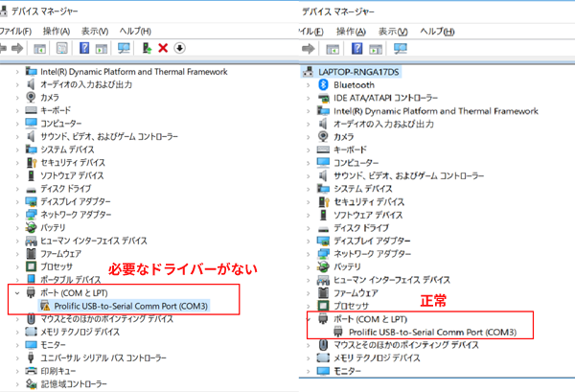
Task: Click the red X uninstall device icon
Action: 163,48
